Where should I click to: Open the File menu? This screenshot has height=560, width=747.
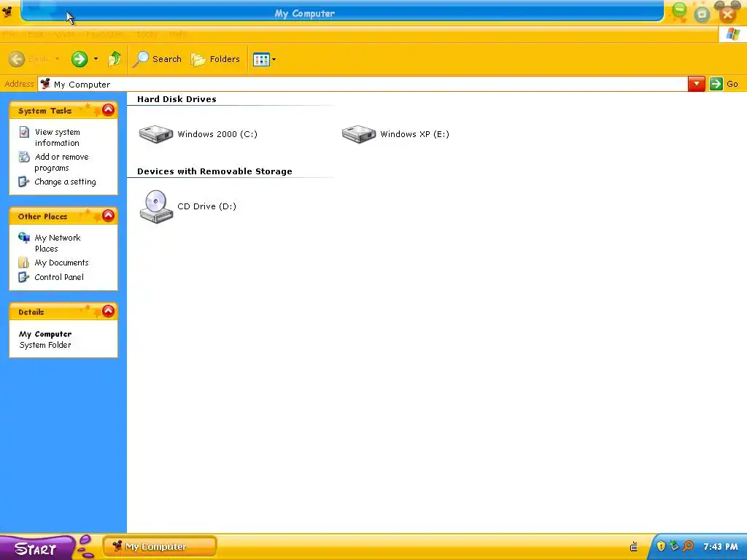[x=9, y=34]
